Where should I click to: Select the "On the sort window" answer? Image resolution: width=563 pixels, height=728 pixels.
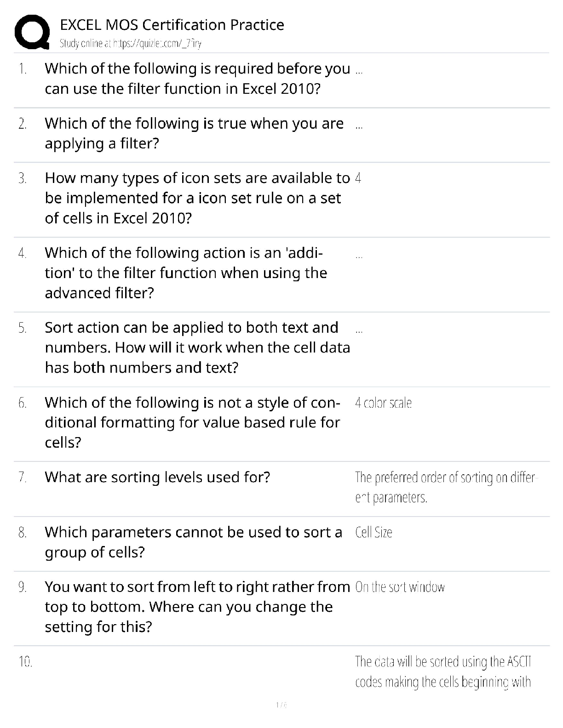[x=400, y=587]
